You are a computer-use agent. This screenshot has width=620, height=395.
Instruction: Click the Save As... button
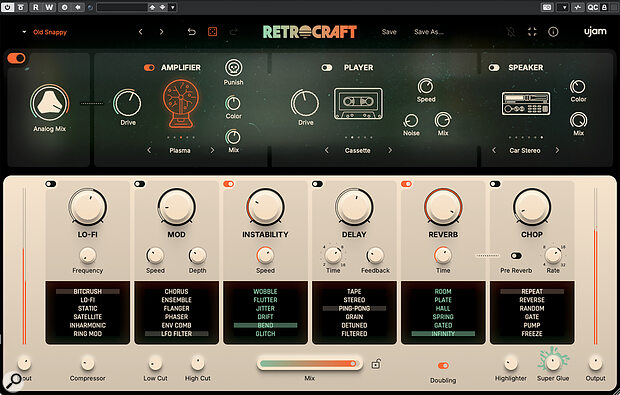pos(429,32)
